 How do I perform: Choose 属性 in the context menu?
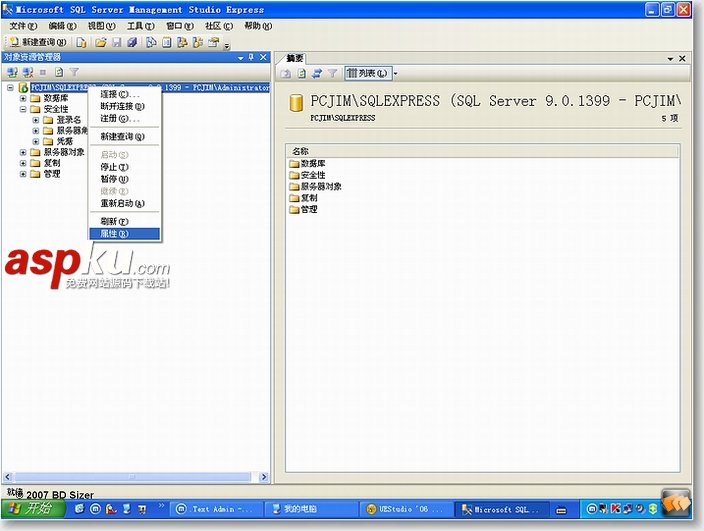pos(124,234)
